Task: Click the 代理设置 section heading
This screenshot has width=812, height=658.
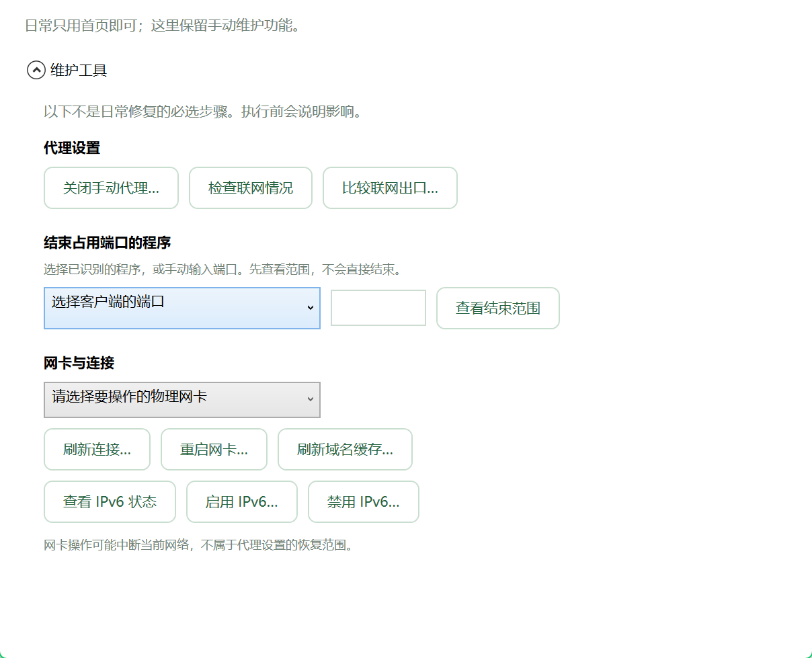Action: tap(72, 148)
